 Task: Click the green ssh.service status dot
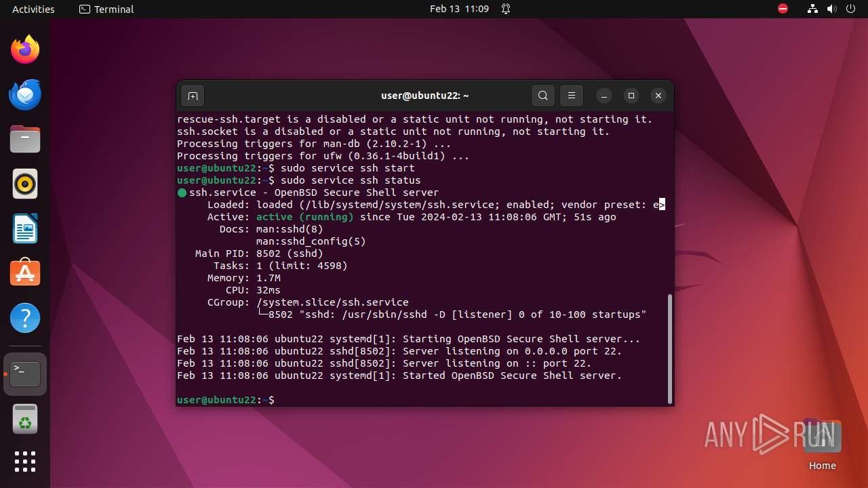[x=182, y=192]
